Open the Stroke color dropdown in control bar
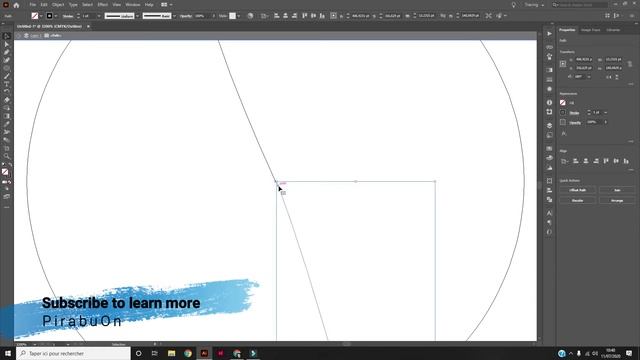Screen dimensions: 640x360 56,16
